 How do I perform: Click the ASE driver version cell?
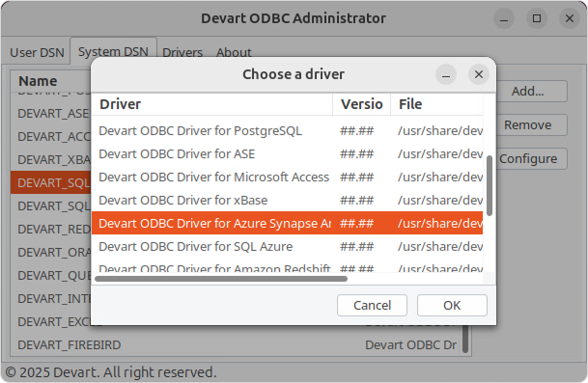coord(356,154)
